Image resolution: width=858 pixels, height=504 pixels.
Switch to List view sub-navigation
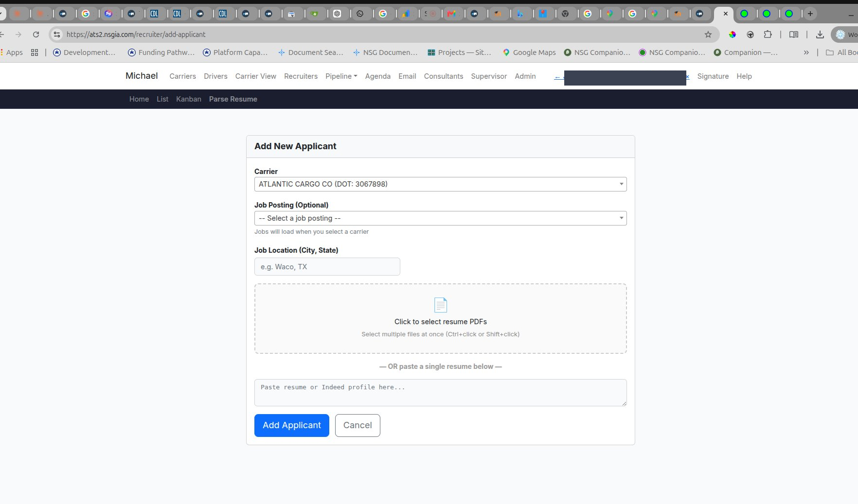162,99
